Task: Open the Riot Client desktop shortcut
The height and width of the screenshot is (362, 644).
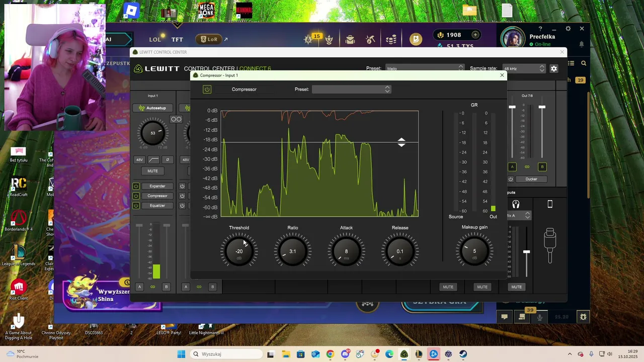Action: tap(19, 289)
